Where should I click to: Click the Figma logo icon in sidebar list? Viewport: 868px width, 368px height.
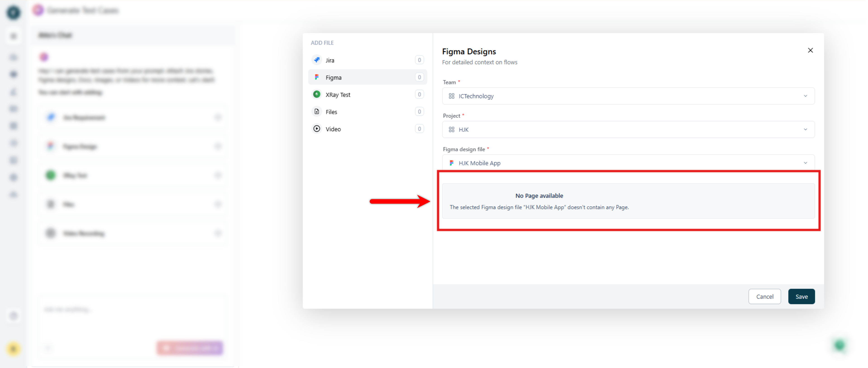[317, 77]
